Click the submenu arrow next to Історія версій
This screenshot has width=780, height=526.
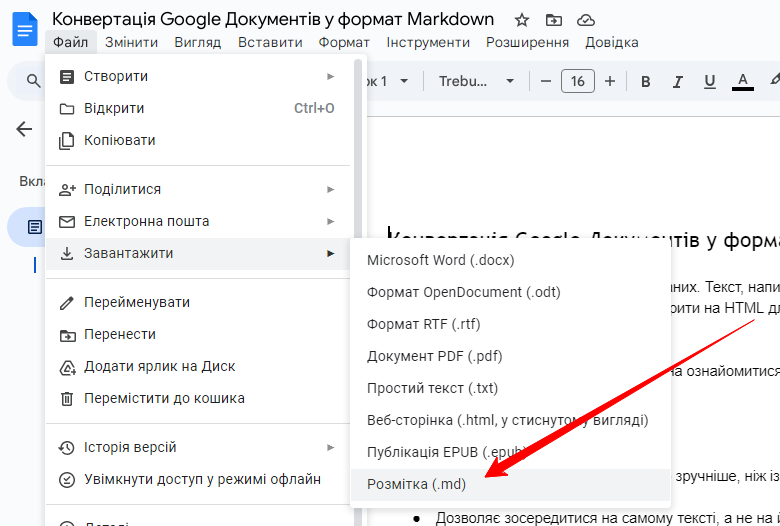point(330,447)
